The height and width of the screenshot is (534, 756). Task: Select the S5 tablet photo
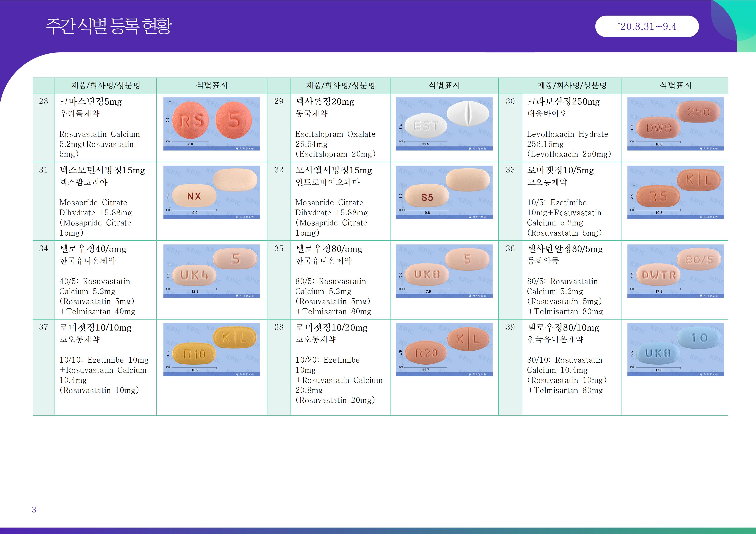pyautogui.click(x=444, y=192)
